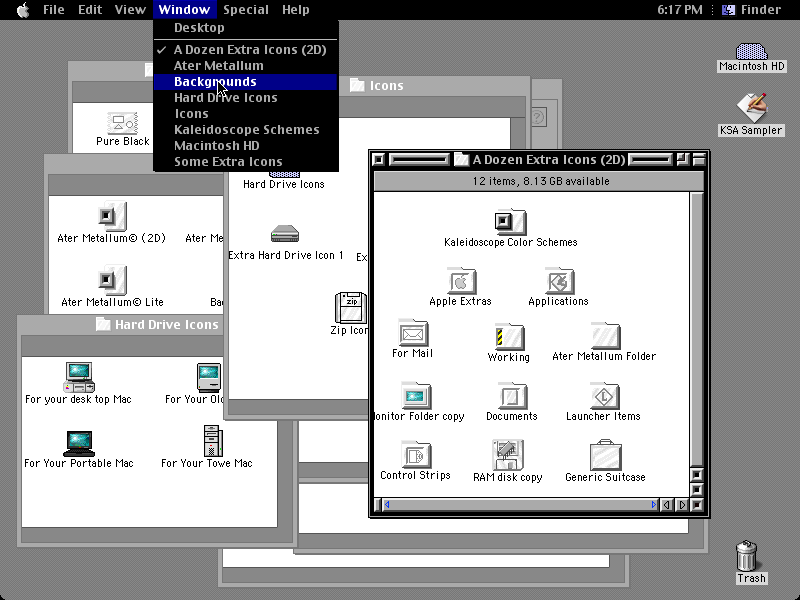Select the Launcher Items folder icon
This screenshot has width=800, height=600.
[x=604, y=396]
